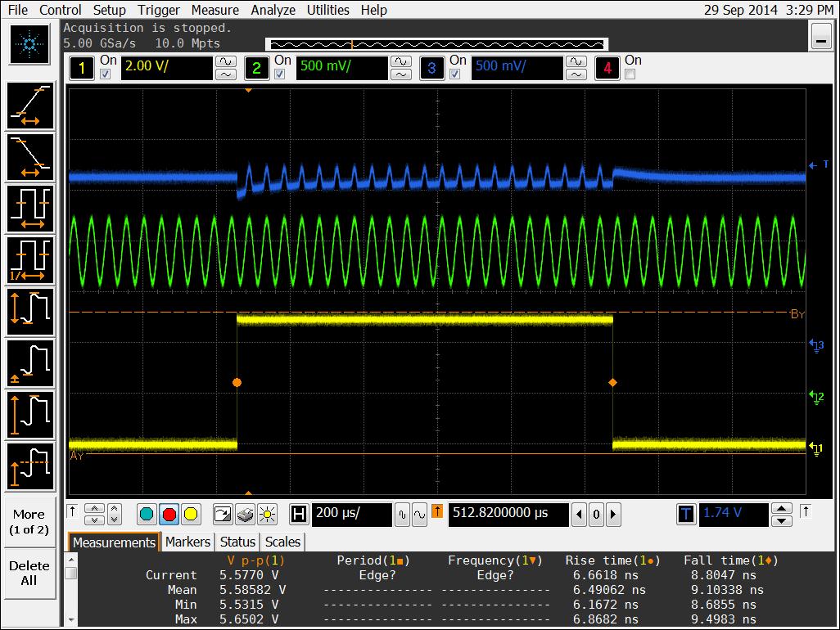Open the Measure menu

click(x=215, y=10)
